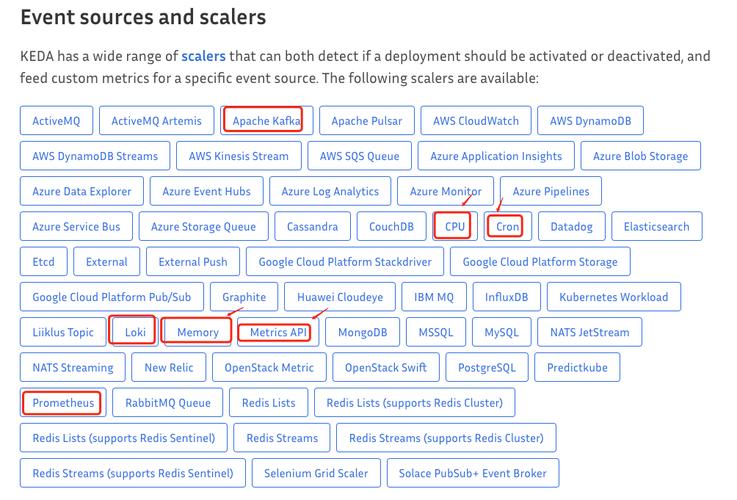Choose the Cron scaler

(x=508, y=227)
